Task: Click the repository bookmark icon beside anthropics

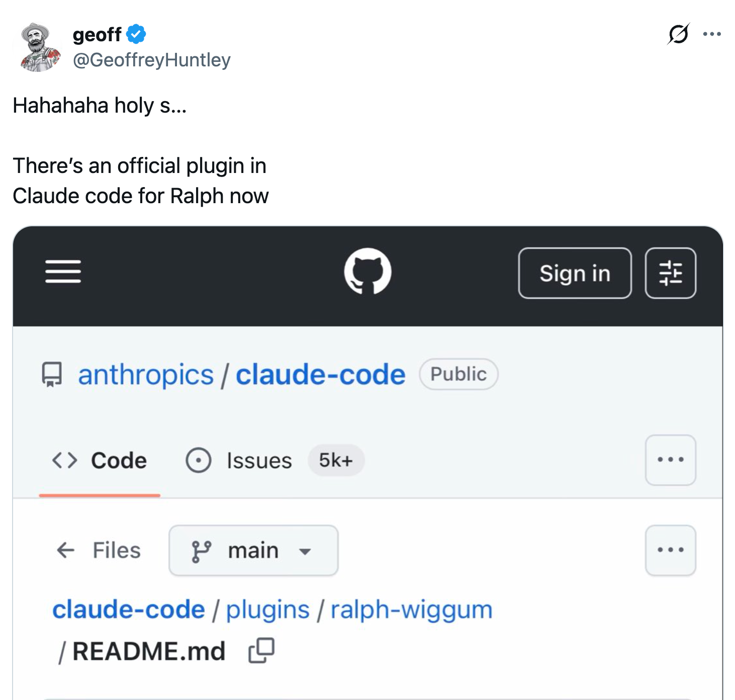Action: coord(52,374)
